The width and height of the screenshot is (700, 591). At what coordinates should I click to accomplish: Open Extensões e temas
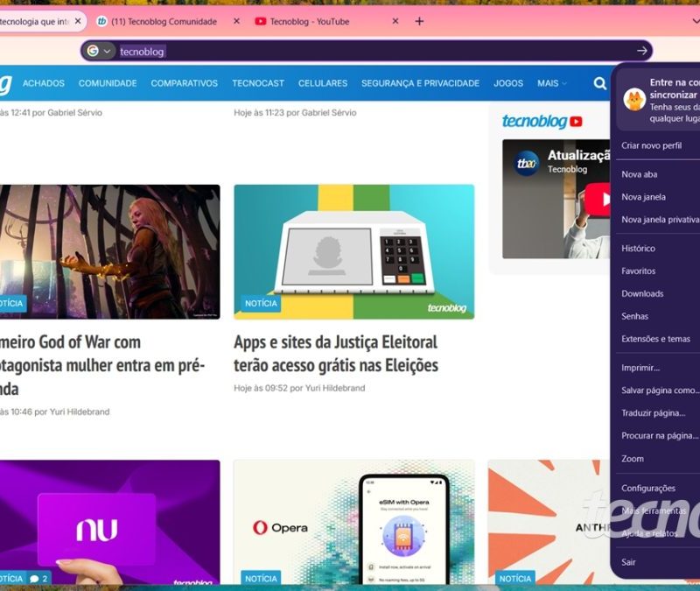click(x=655, y=339)
